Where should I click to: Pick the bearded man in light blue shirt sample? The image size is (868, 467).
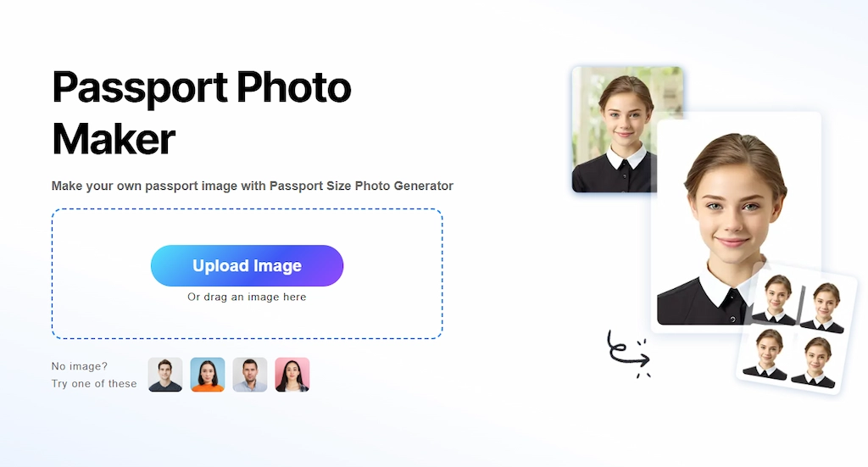click(250, 375)
